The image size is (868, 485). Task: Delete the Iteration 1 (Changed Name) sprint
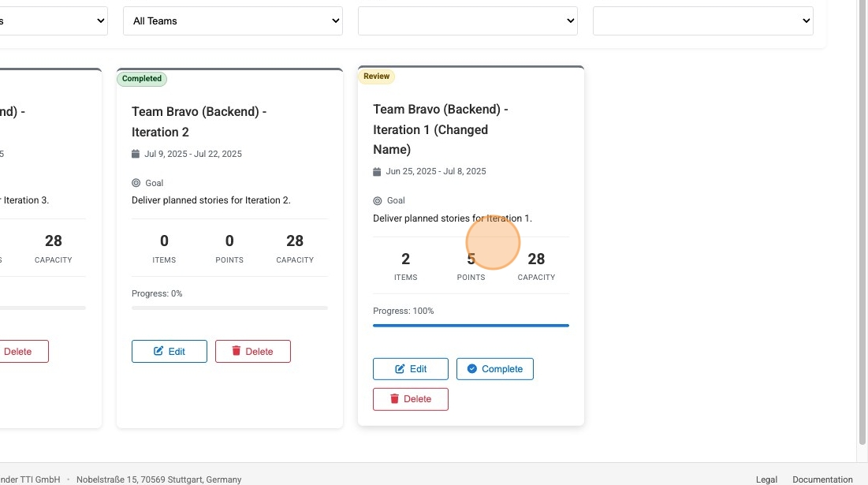[410, 399]
